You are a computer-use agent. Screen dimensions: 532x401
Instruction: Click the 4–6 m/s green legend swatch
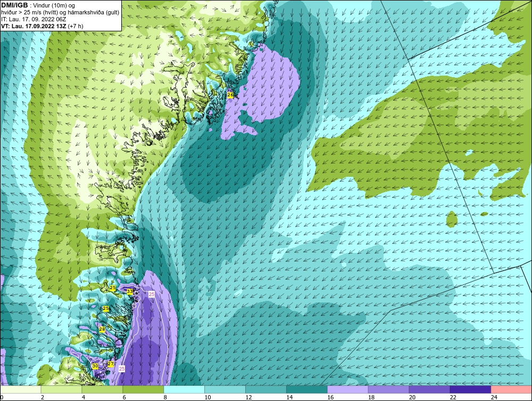[103, 389]
